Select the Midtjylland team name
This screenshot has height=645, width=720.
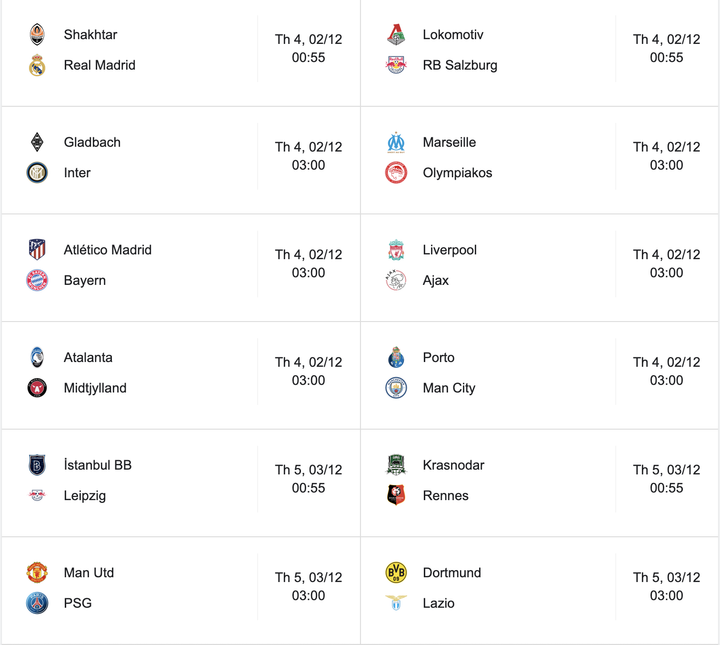click(x=95, y=388)
